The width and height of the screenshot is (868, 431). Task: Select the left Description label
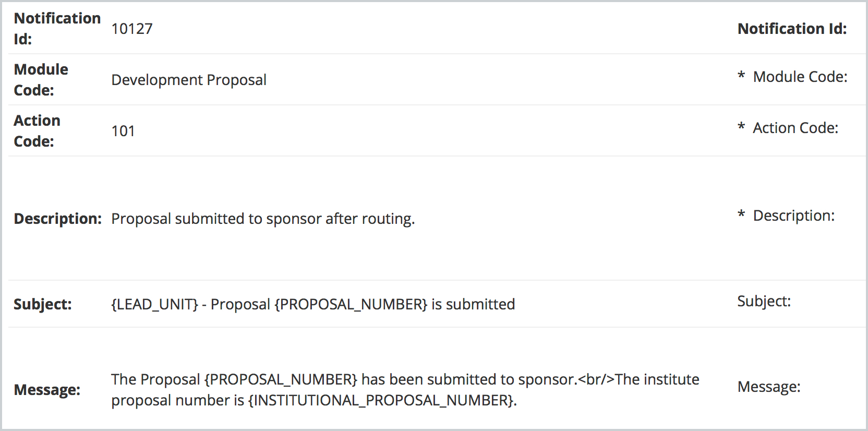click(x=57, y=219)
